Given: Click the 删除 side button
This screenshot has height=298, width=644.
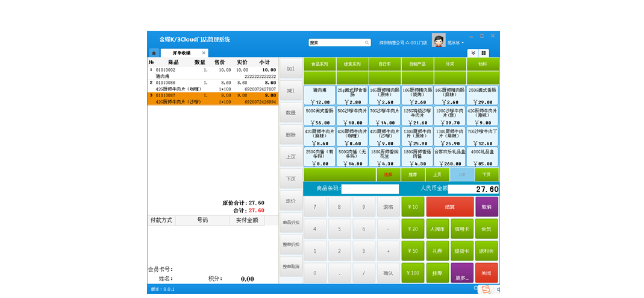Looking at the screenshot, I should coord(290,135).
